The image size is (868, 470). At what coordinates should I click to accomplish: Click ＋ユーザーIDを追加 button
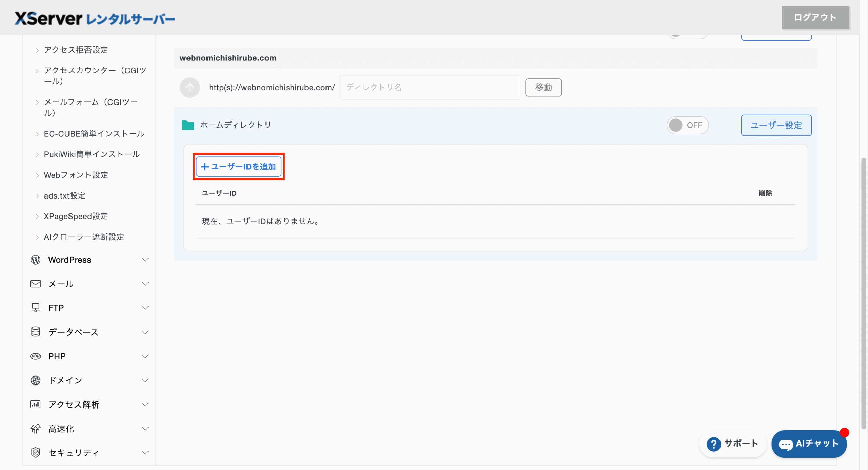pos(239,167)
